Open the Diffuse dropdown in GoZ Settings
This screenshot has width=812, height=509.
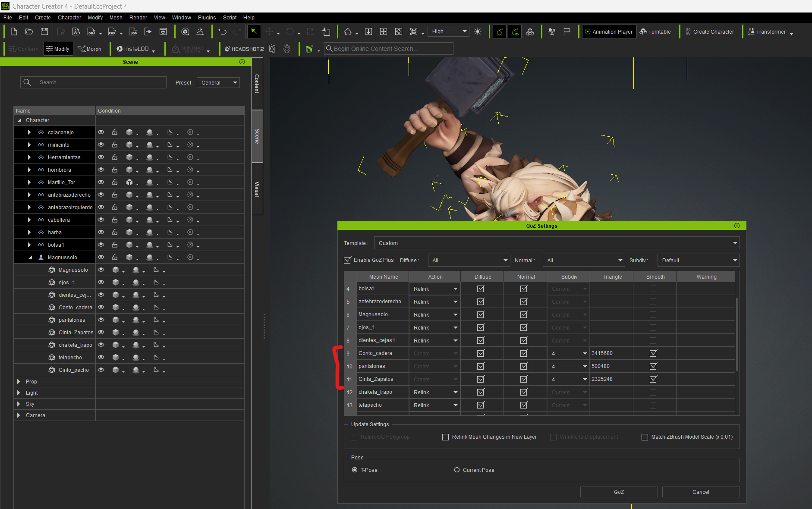469,260
